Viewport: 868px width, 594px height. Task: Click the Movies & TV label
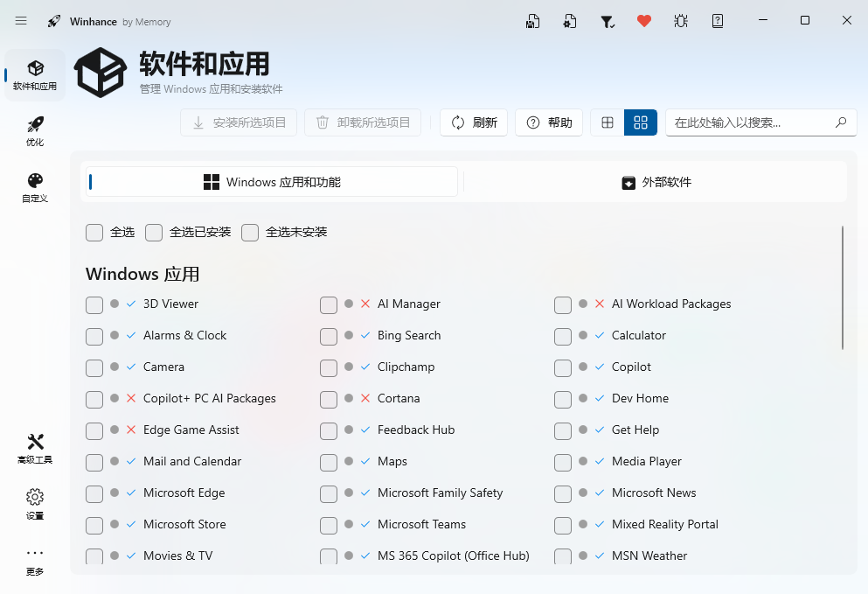(177, 556)
